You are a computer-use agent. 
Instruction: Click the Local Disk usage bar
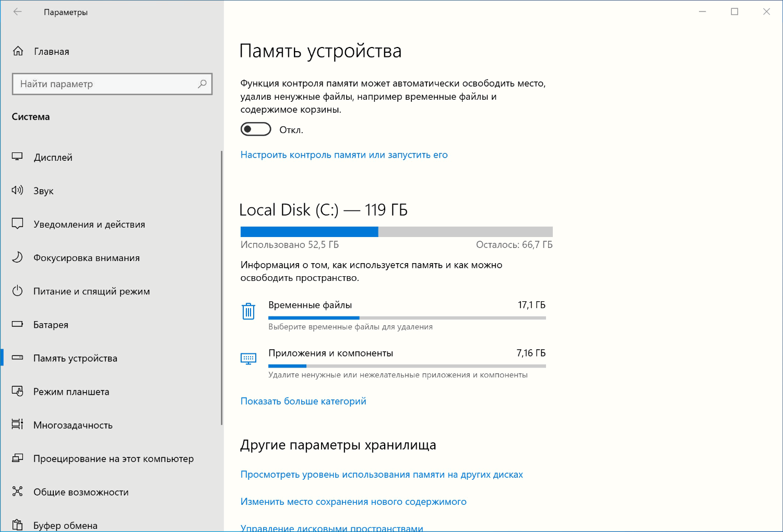(x=396, y=231)
